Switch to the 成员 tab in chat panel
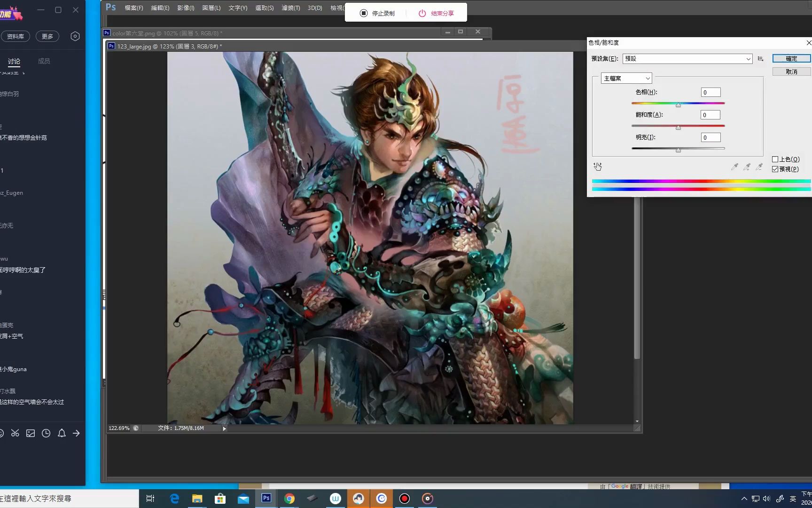 pos(44,61)
